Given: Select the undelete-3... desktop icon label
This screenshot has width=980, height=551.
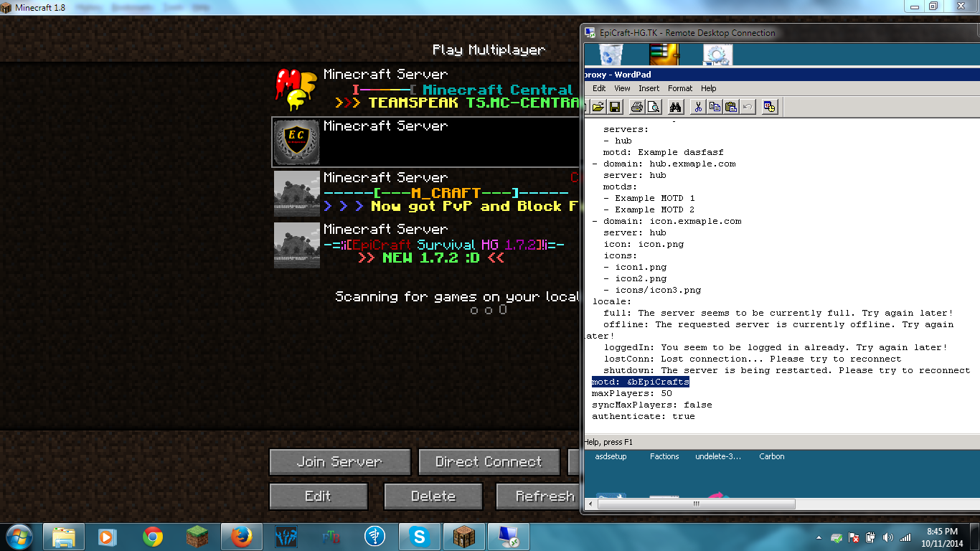Looking at the screenshot, I should [x=718, y=456].
